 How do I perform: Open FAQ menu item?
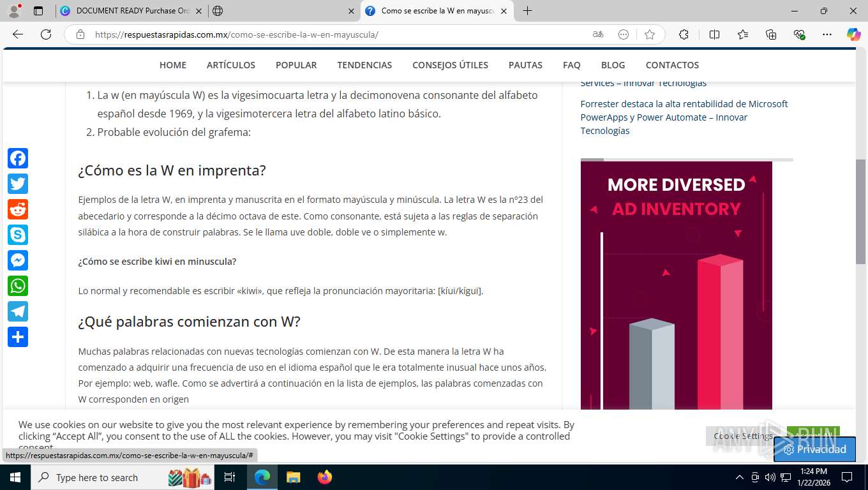(x=572, y=65)
